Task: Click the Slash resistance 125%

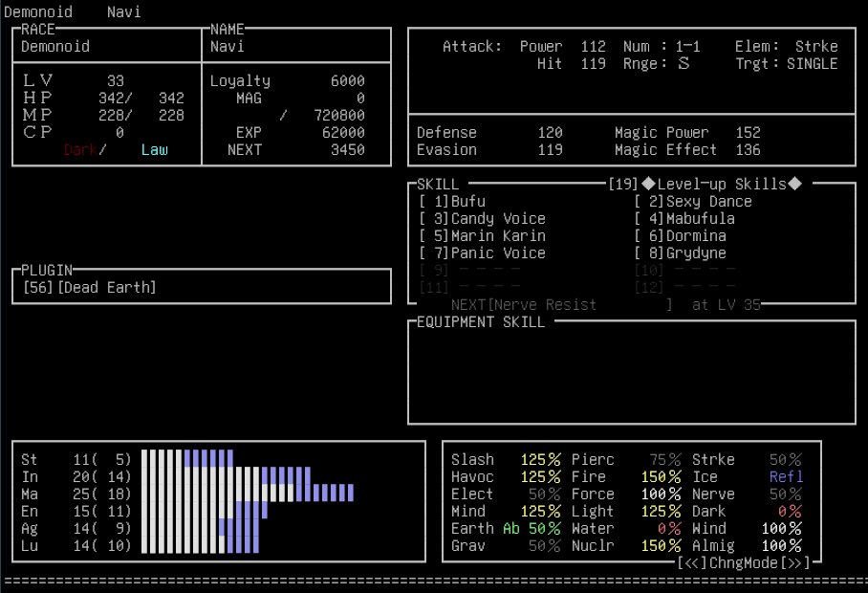Action: [540, 459]
